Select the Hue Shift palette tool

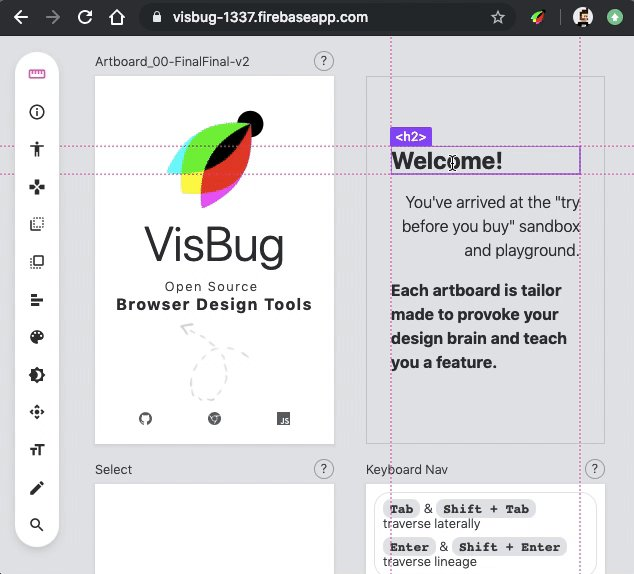pyautogui.click(x=37, y=337)
